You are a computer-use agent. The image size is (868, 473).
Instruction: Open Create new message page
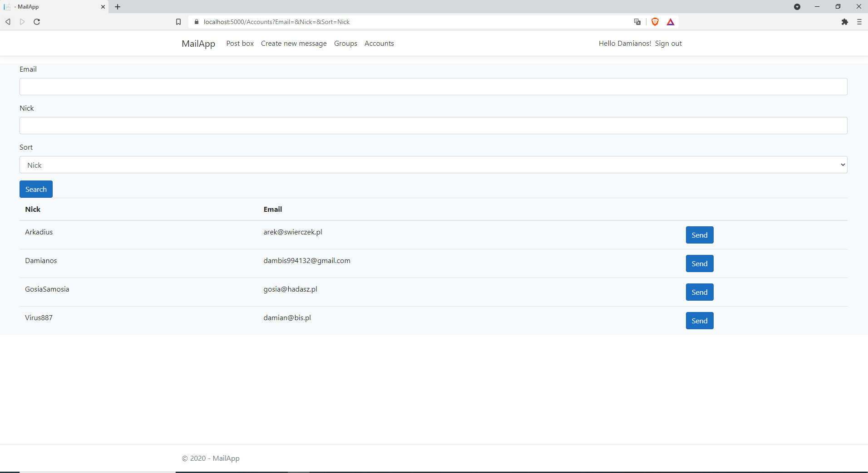294,44
